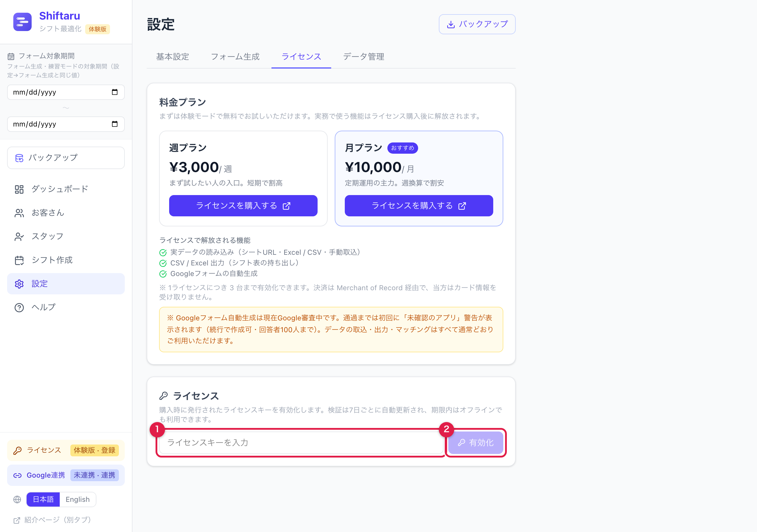This screenshot has height=532, width=757.
Task: Go to お客さん in sidebar
Action: tap(66, 213)
